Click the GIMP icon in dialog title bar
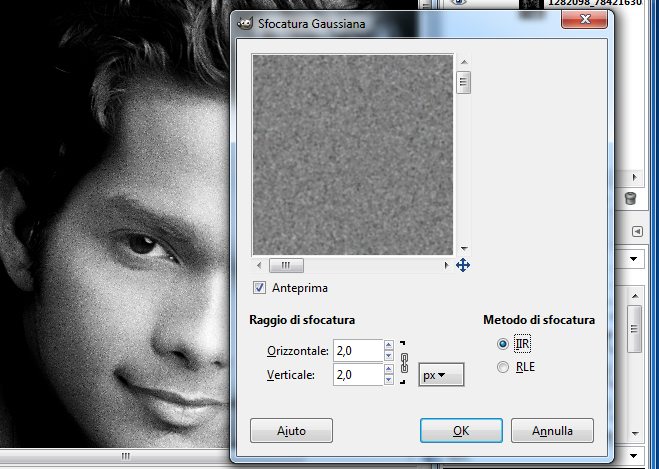659x469 pixels. tap(245, 20)
